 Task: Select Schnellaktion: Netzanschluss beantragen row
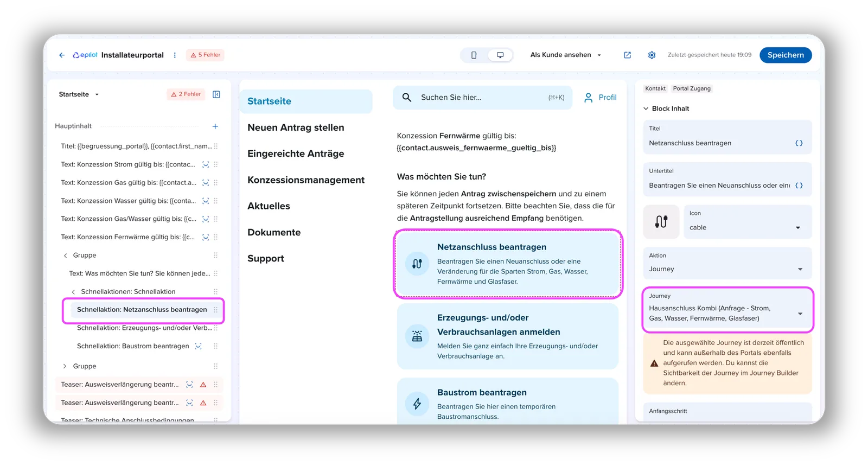(143, 310)
